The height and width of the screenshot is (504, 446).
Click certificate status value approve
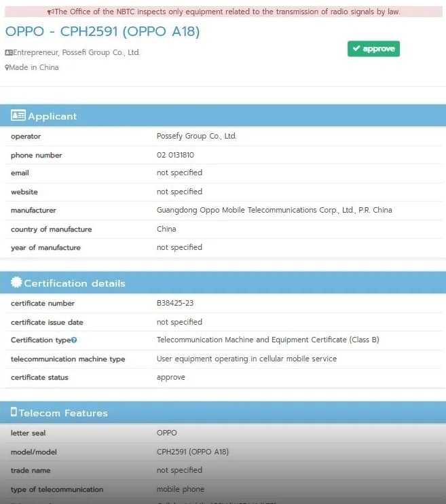click(x=170, y=378)
